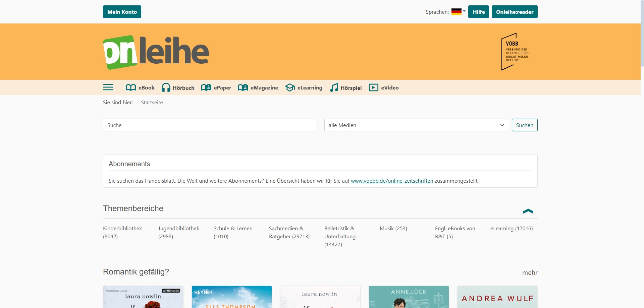Open the ePaper category
This screenshot has height=308, width=644.
point(216,87)
